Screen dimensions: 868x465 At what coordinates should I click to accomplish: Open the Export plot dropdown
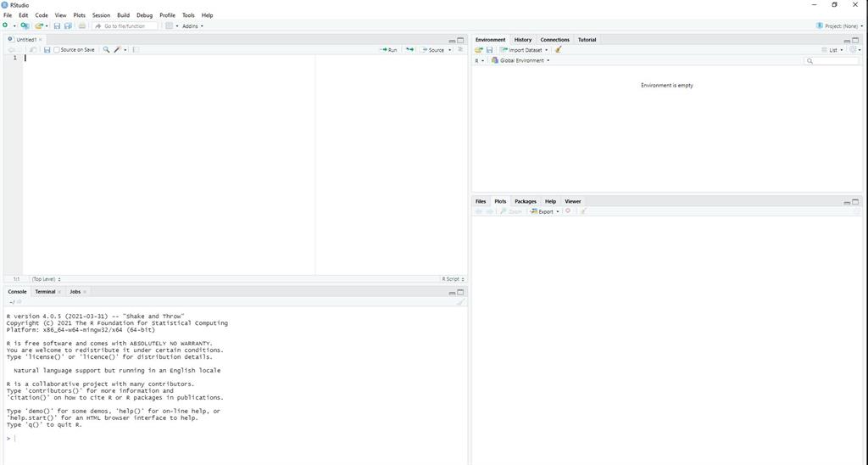click(545, 211)
